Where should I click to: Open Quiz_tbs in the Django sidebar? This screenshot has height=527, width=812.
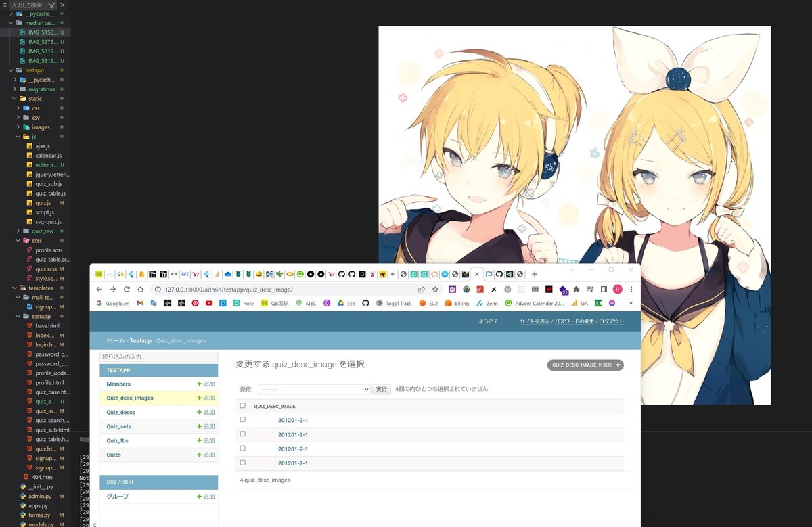coord(118,440)
